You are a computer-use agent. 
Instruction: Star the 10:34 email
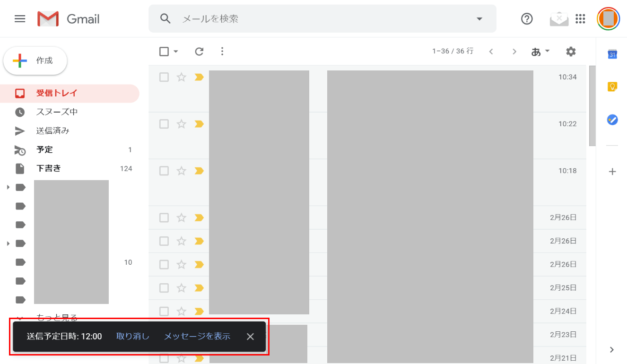(x=181, y=77)
